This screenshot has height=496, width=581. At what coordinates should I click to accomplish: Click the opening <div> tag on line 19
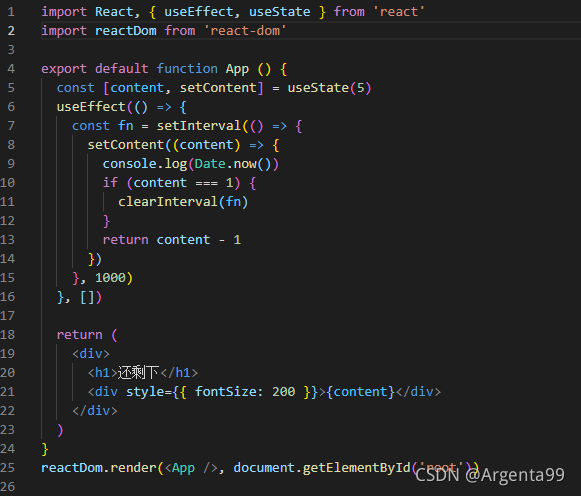pos(91,354)
